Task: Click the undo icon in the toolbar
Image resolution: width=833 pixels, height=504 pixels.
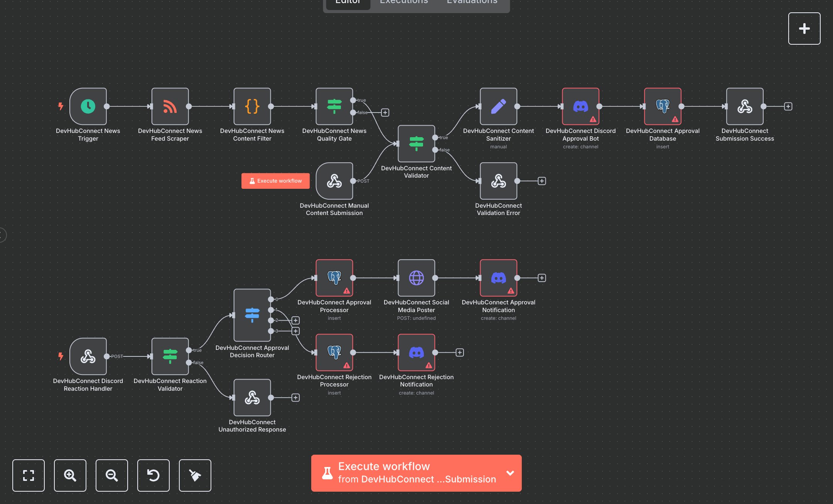Action: [x=153, y=475]
